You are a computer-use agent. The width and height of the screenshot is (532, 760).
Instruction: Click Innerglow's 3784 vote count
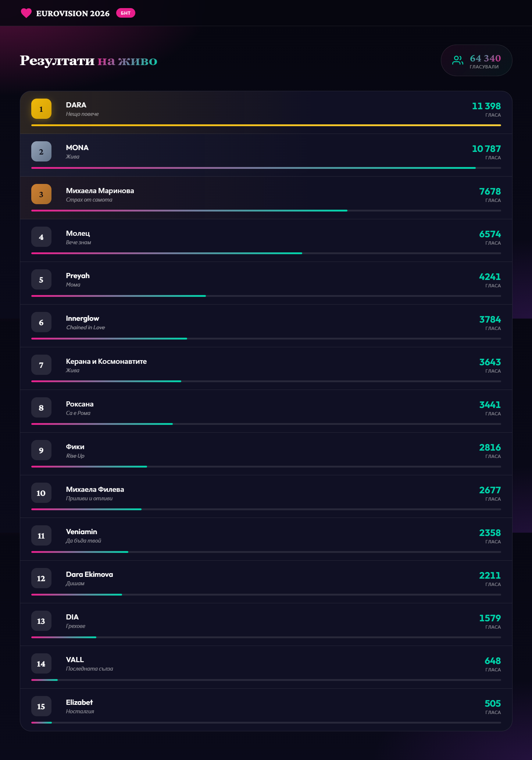click(490, 320)
